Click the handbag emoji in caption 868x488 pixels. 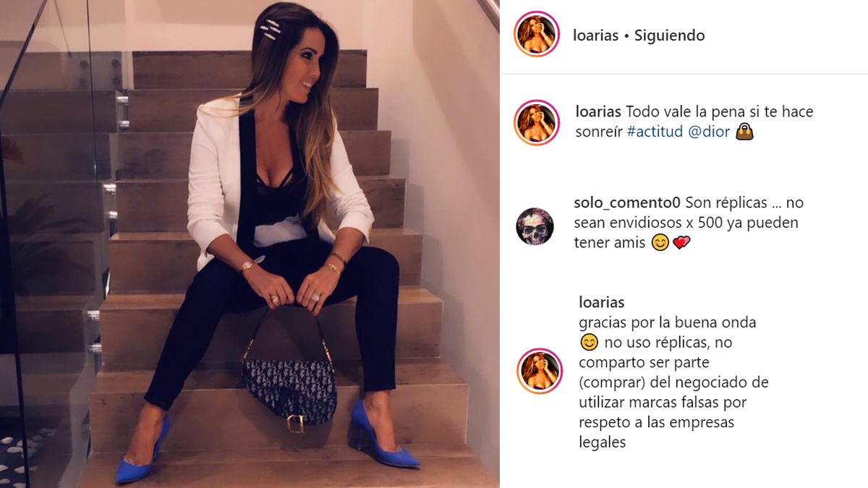pyautogui.click(x=744, y=132)
